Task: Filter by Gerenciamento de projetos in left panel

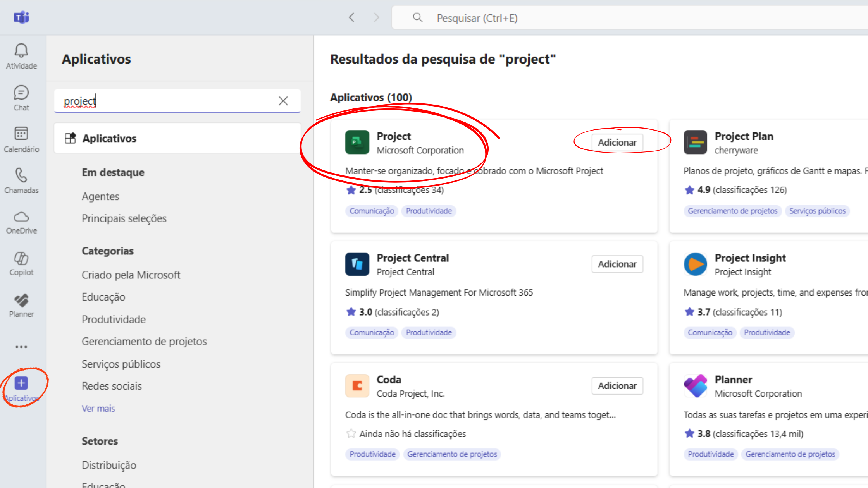Action: point(144,342)
